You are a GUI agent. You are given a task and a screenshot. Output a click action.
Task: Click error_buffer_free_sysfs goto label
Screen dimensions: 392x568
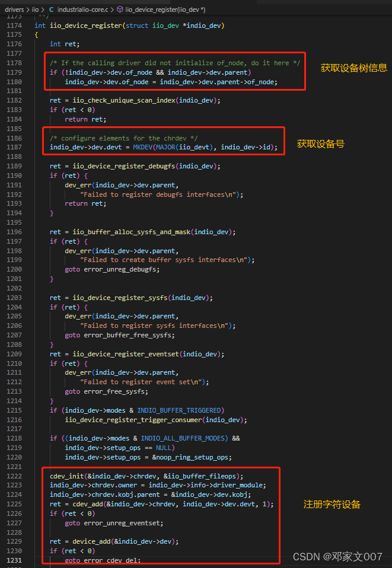(x=128, y=335)
